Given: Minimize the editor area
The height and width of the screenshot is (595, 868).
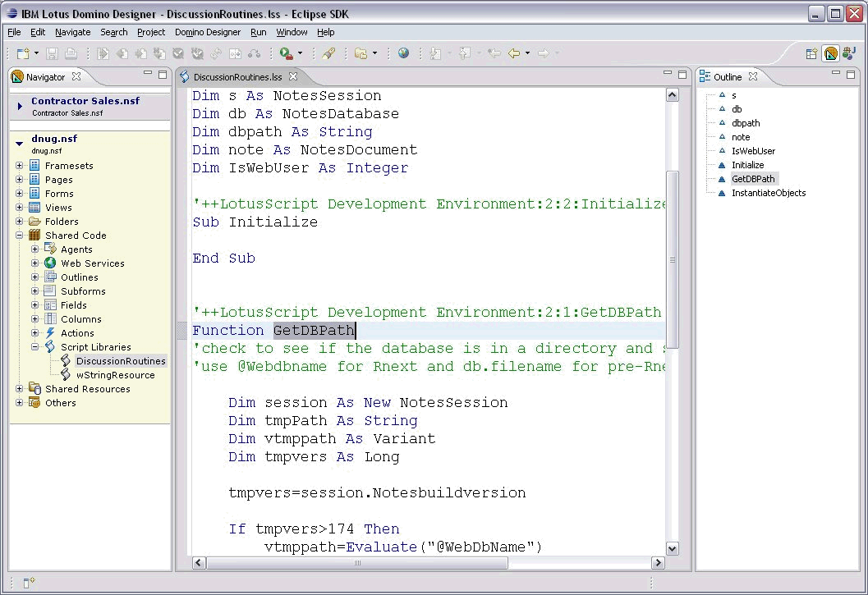Looking at the screenshot, I should point(668,72).
